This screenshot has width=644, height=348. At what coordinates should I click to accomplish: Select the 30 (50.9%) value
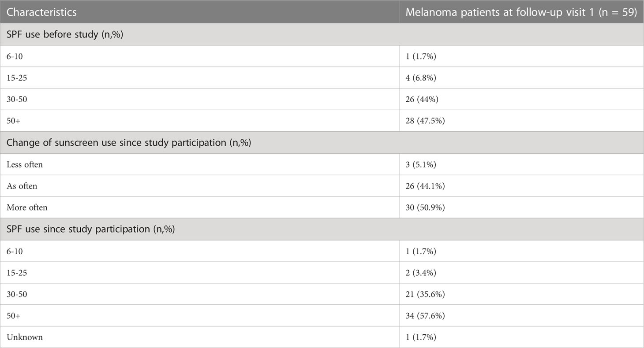tap(425, 207)
